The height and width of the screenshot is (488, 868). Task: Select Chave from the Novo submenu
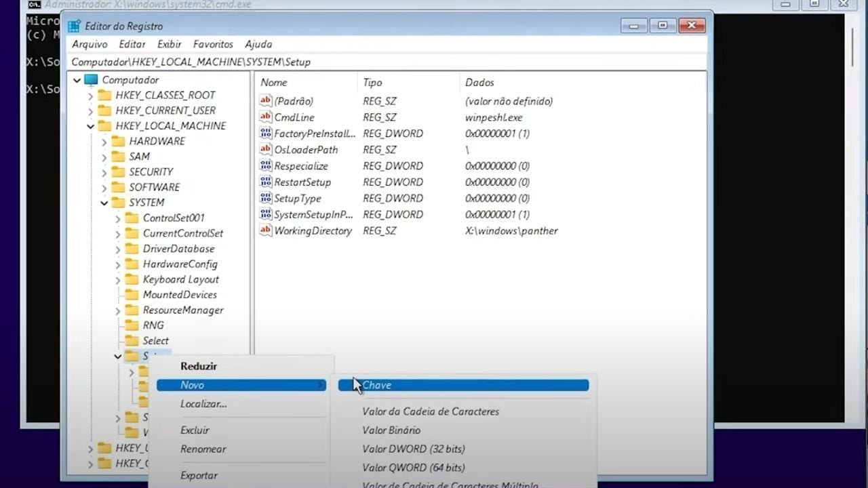coord(377,385)
